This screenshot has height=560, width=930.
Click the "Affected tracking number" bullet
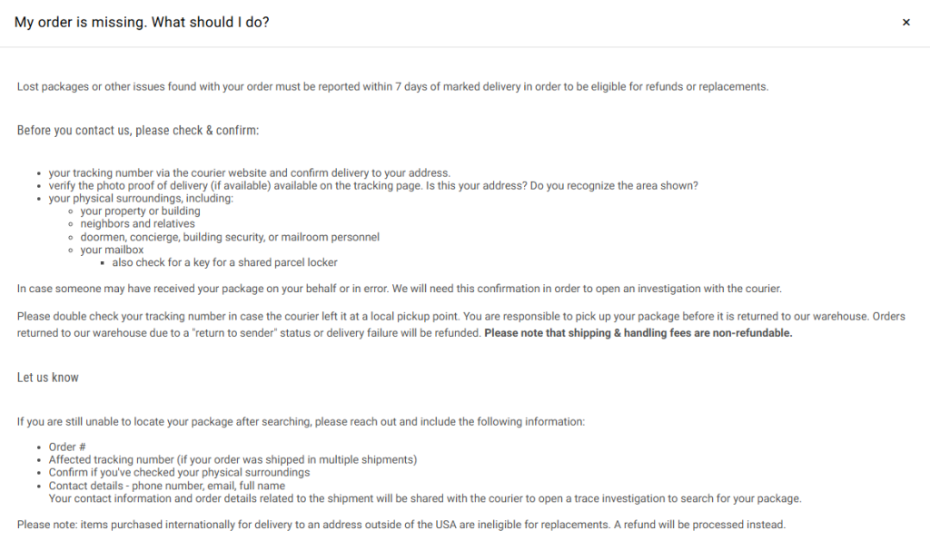(232, 460)
